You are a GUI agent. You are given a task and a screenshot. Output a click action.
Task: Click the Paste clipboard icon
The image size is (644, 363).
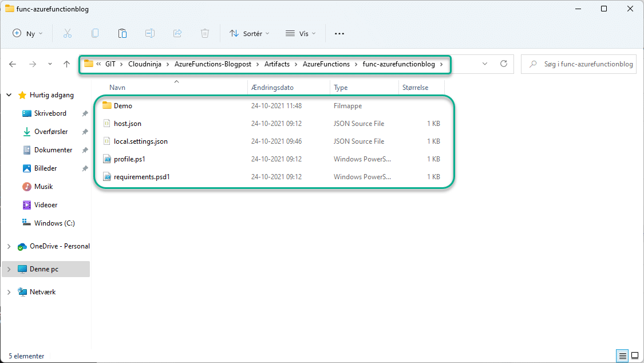point(123,33)
